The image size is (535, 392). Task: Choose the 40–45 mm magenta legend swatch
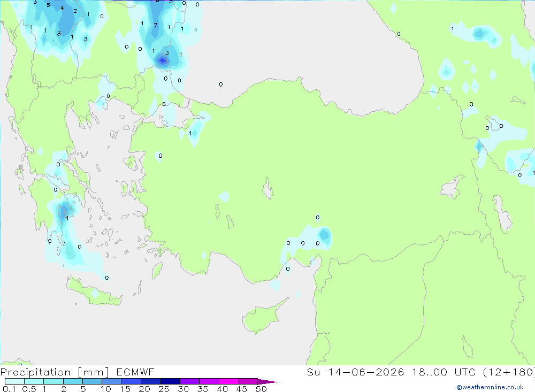pyautogui.click(x=228, y=381)
